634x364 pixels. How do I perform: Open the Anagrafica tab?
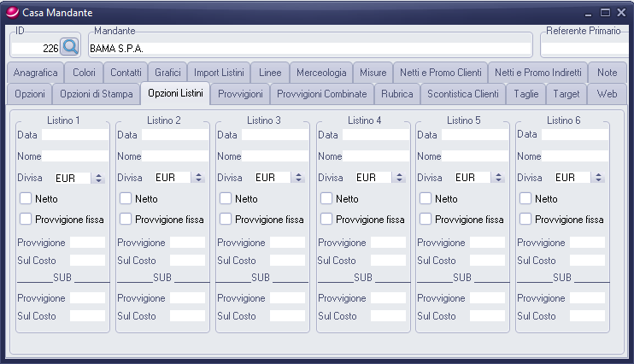point(36,73)
